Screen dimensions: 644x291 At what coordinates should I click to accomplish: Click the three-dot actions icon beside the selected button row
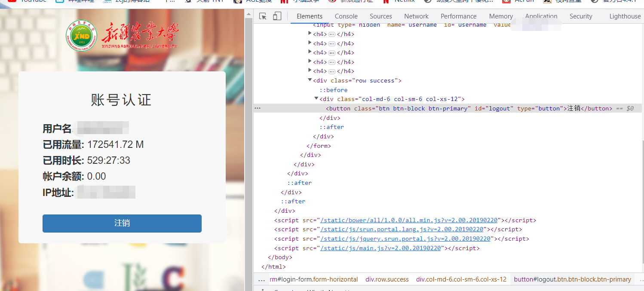pos(258,108)
